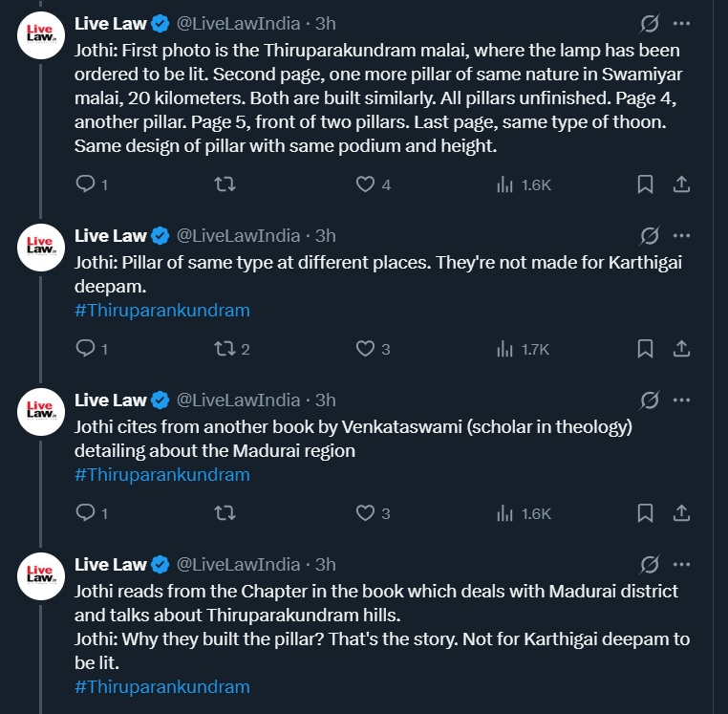Open more options on the Venkataswami tweet

681,400
